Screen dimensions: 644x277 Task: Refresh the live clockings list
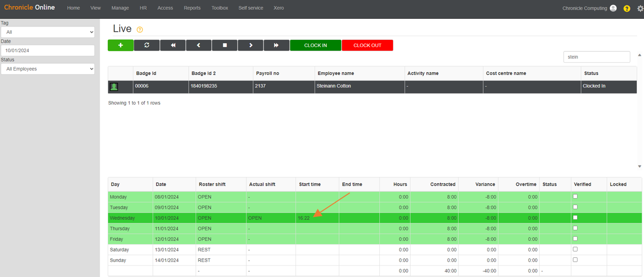click(x=147, y=45)
